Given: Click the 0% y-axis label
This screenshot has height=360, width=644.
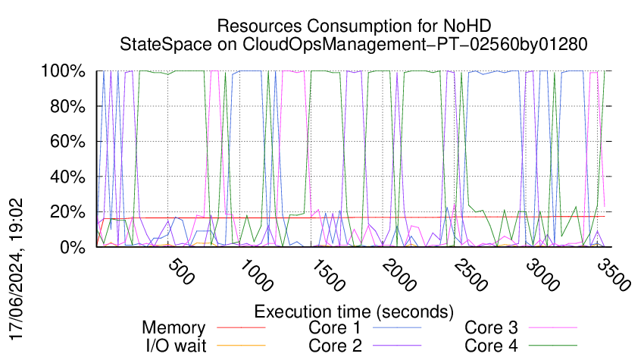Looking at the screenshot, I should pos(73,247).
